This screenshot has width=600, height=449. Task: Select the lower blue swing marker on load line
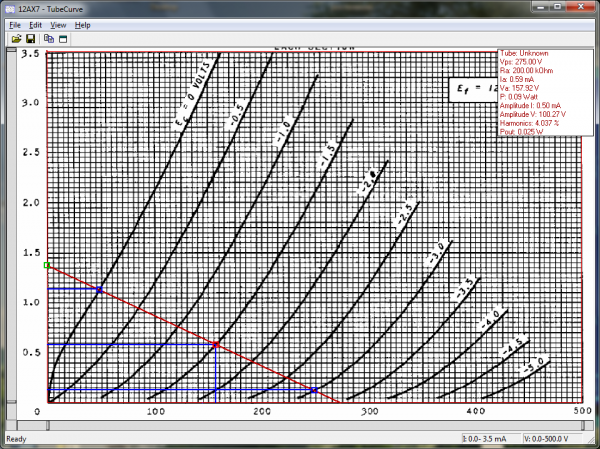coord(314,390)
